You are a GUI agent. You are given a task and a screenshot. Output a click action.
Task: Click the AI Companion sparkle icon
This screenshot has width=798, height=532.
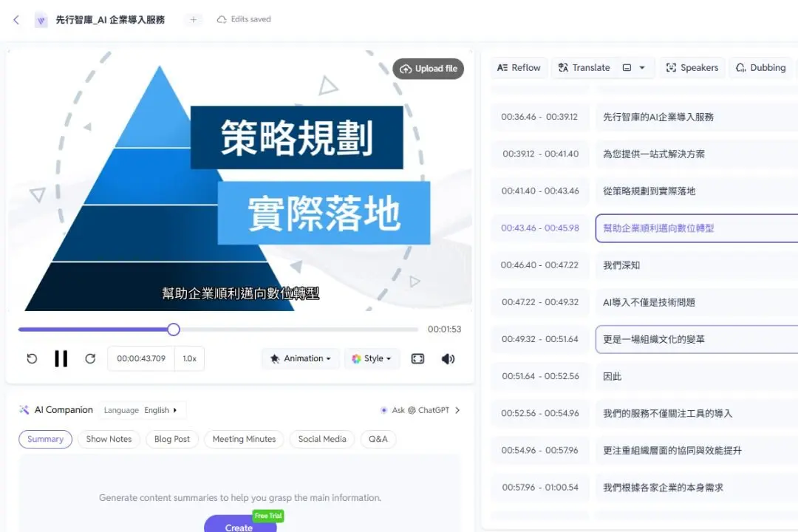[x=24, y=410]
